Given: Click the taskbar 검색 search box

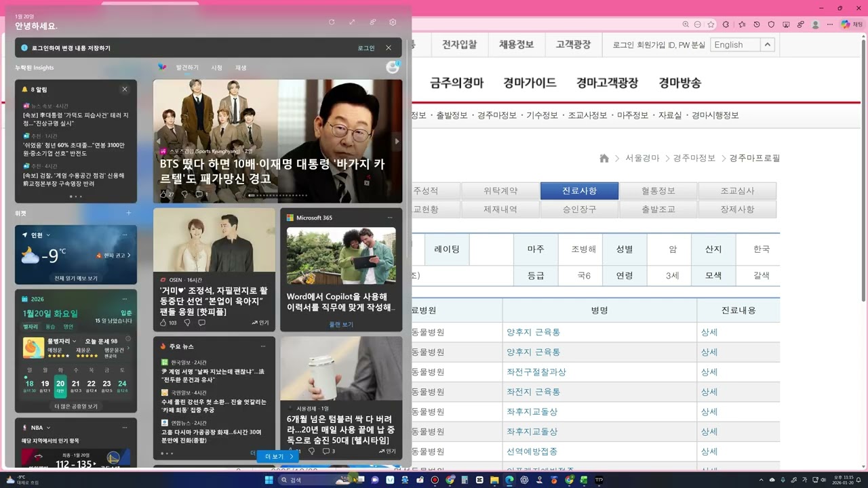Looking at the screenshot, I should coord(315,480).
